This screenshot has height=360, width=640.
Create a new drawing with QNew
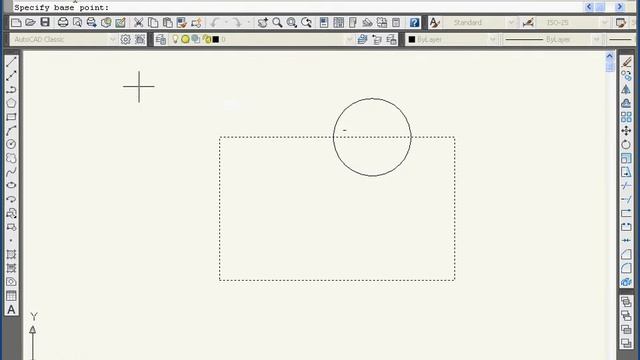16,22
